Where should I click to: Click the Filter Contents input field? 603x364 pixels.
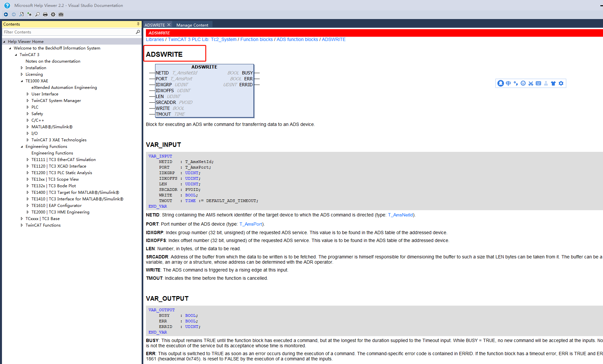[69, 32]
